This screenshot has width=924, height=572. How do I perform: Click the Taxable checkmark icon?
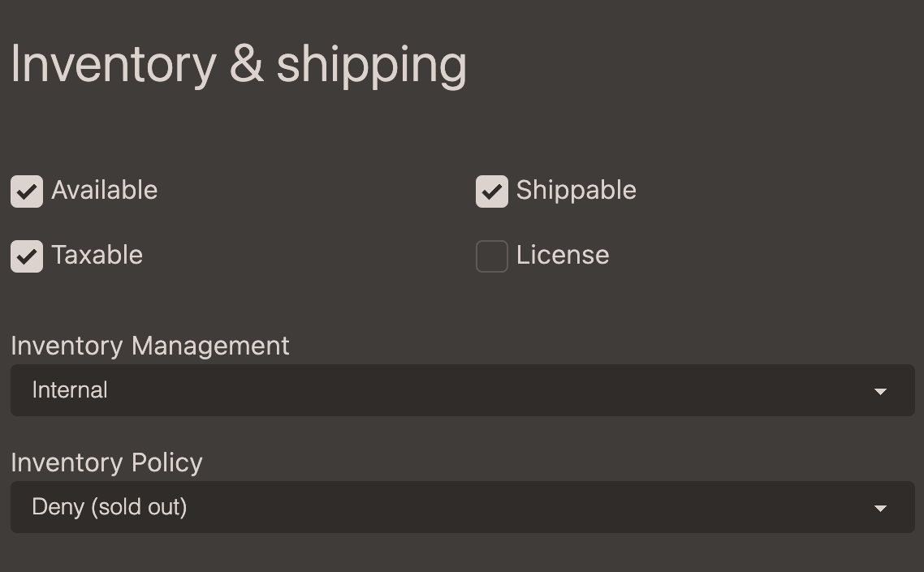click(x=27, y=256)
